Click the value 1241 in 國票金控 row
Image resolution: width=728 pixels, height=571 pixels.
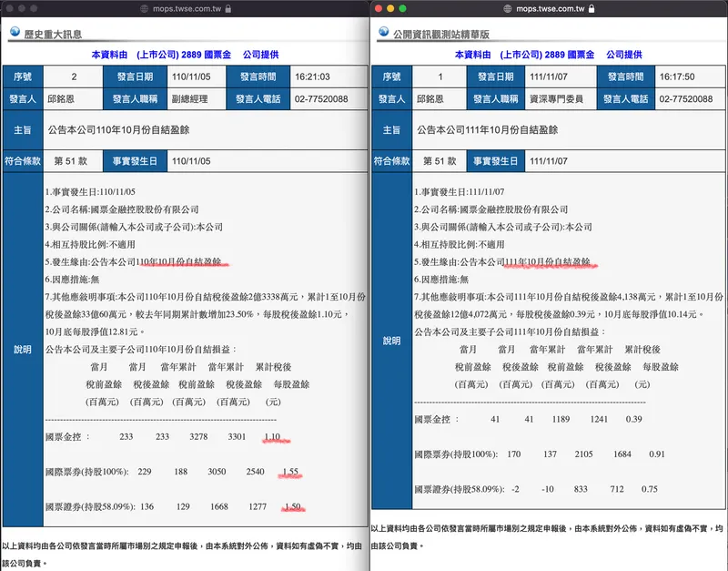pos(599,419)
